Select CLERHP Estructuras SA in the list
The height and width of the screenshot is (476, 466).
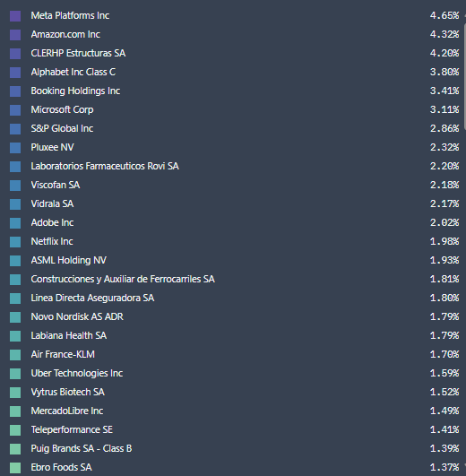click(78, 53)
